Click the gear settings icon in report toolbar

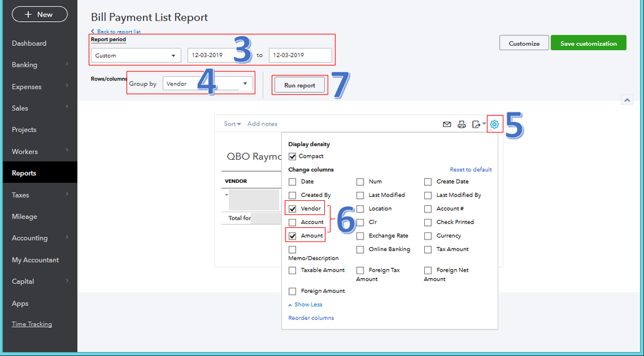click(494, 124)
